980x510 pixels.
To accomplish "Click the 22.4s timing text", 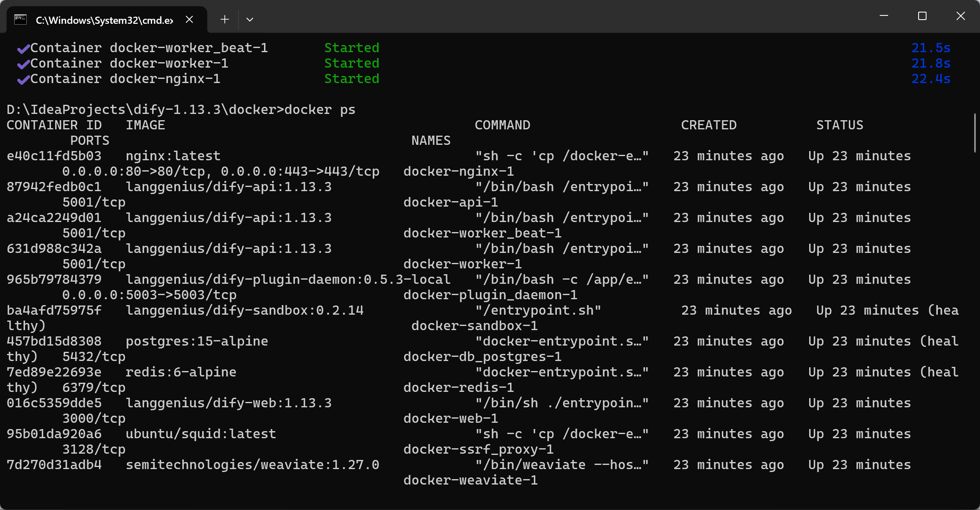I will (x=931, y=79).
